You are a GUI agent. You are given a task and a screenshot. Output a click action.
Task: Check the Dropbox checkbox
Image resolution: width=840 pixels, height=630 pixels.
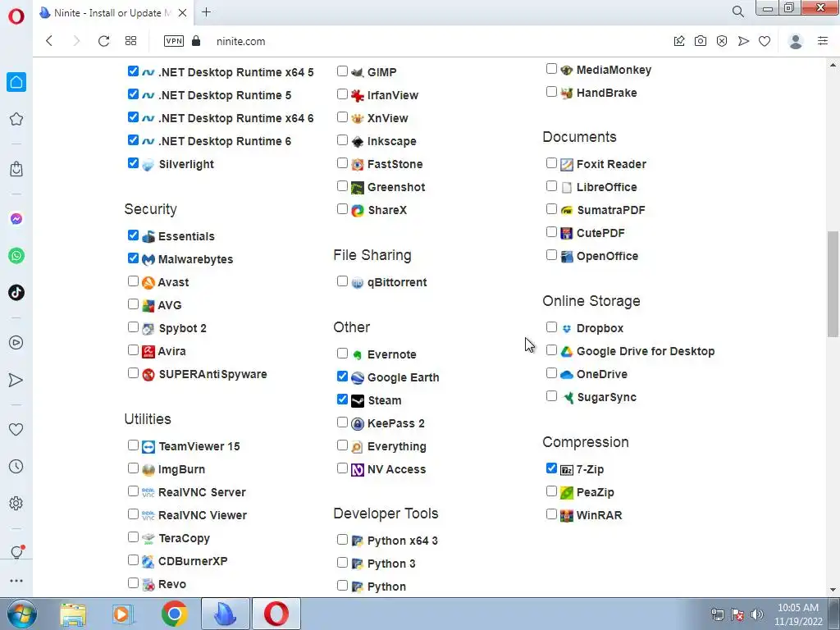point(551,326)
